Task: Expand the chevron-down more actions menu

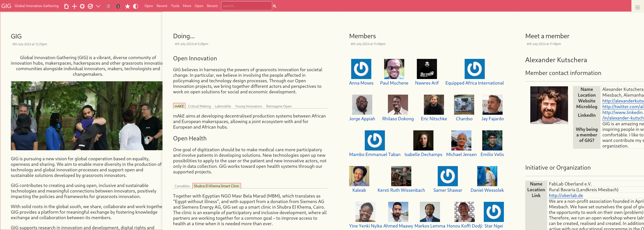Action: (x=98, y=6)
